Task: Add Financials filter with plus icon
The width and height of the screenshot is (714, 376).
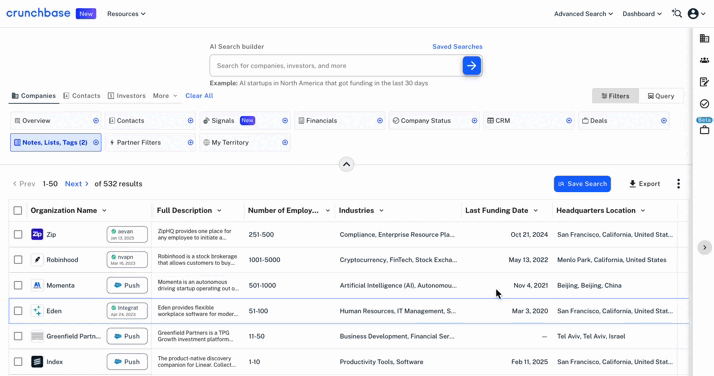Action: pos(379,121)
